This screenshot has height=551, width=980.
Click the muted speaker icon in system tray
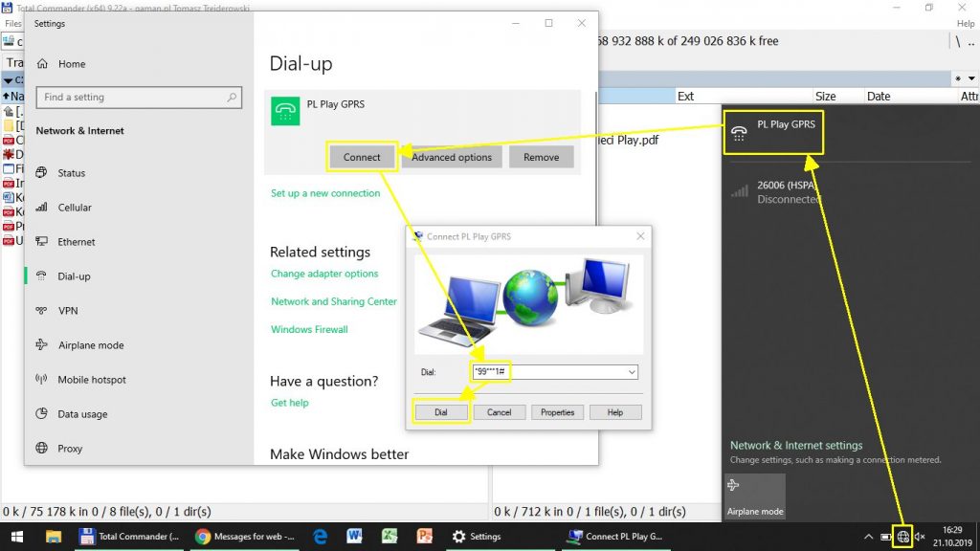920,537
